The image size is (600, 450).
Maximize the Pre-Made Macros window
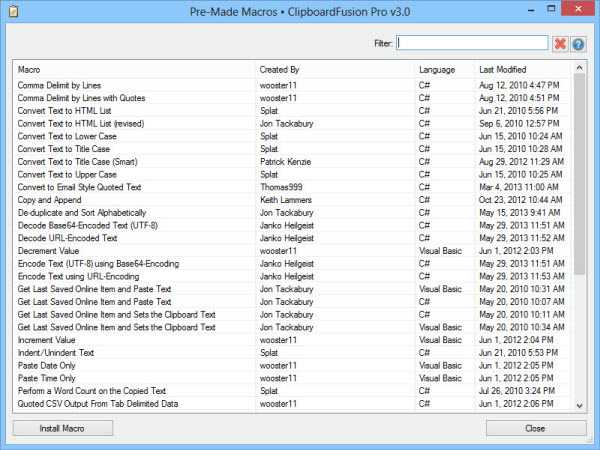point(551,9)
